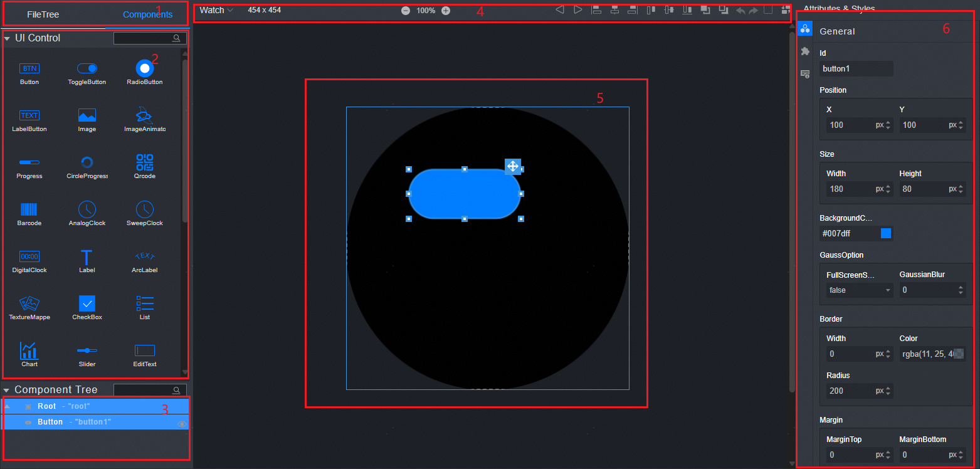Click the zoom out minus icon
Screen dimensions: 980x469
(406, 11)
